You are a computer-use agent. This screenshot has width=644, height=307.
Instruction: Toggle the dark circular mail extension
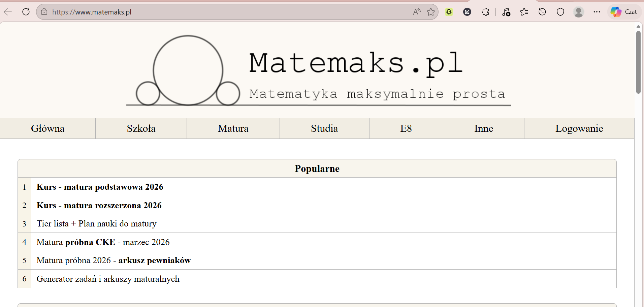coord(467,12)
